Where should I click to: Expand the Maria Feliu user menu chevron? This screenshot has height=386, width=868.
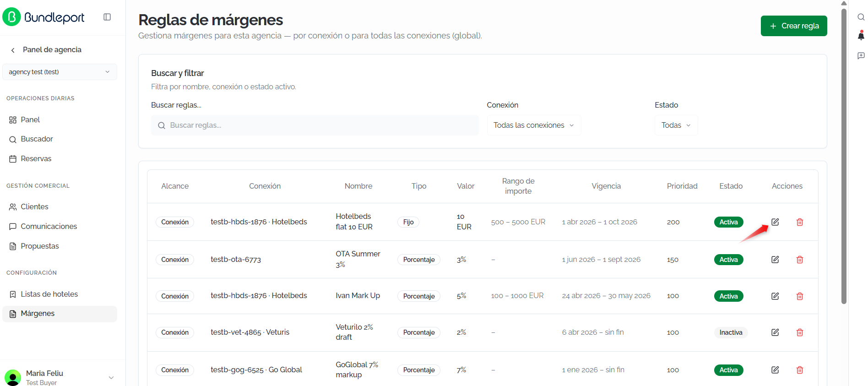pos(111,378)
